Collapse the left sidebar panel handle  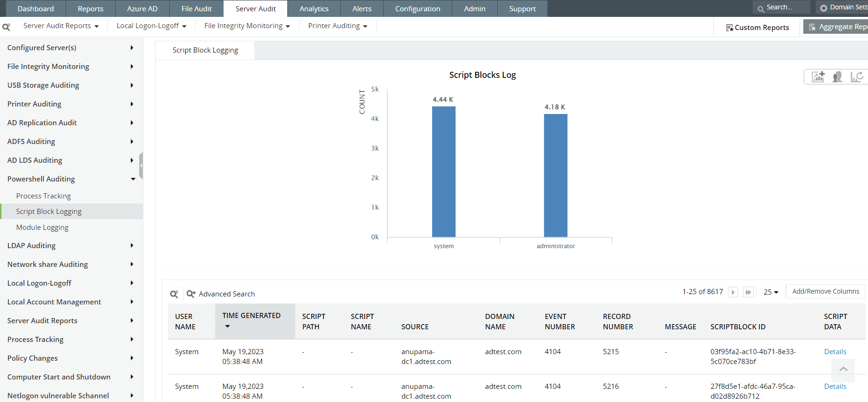click(141, 166)
